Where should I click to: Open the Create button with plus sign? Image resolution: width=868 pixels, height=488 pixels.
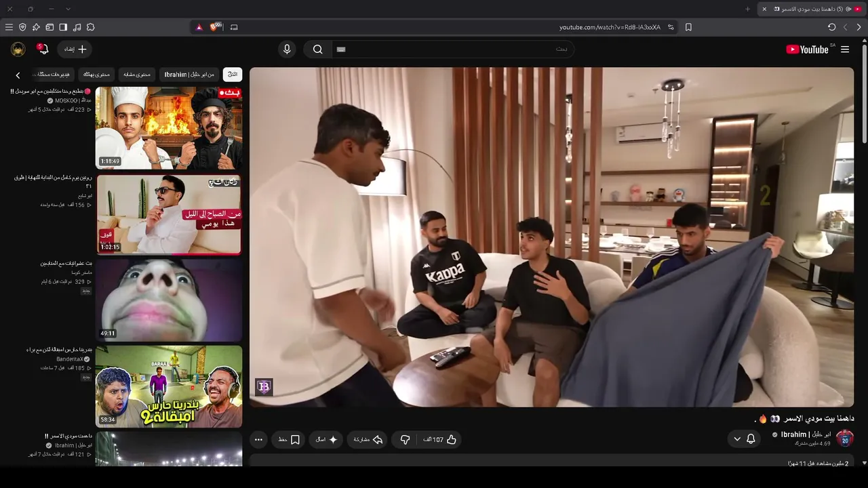pyautogui.click(x=75, y=49)
